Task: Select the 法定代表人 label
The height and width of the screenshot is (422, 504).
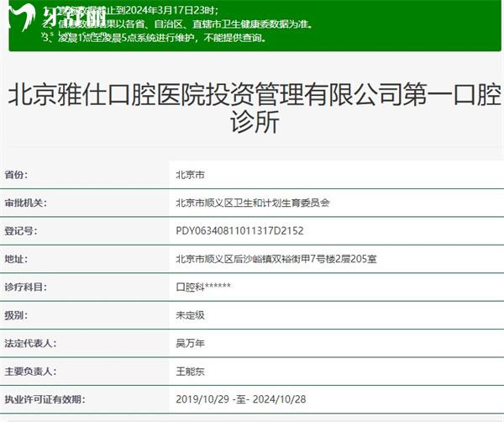Action: [30, 343]
